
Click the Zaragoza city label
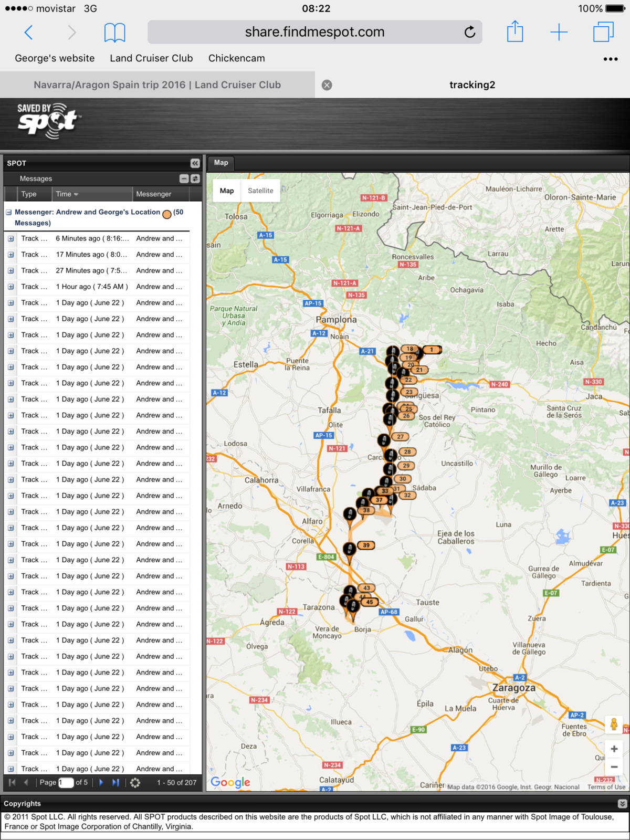click(514, 688)
